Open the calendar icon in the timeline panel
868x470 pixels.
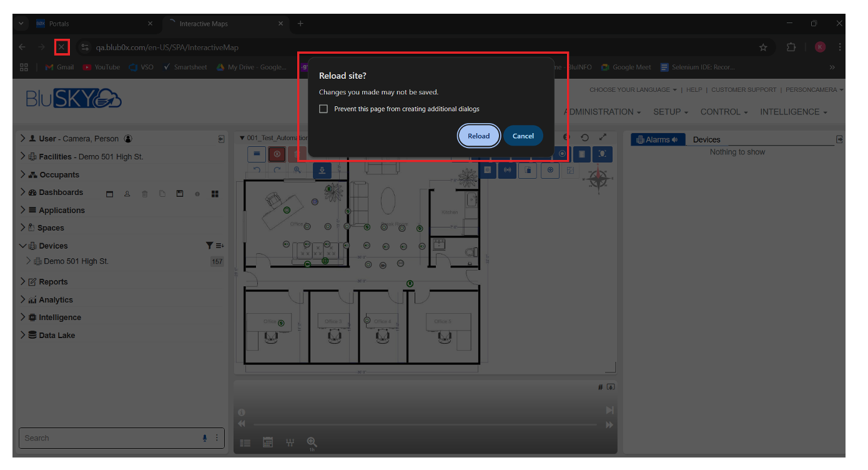pyautogui.click(x=268, y=442)
